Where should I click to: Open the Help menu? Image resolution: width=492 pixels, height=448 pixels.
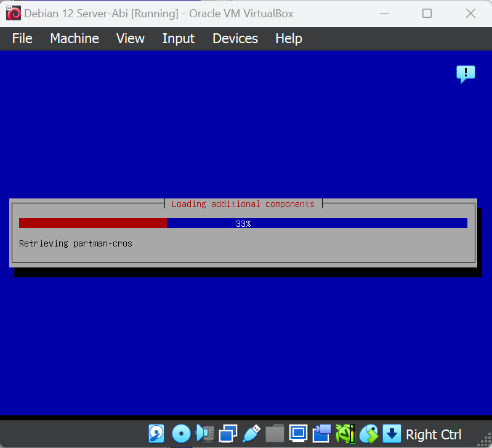point(289,39)
